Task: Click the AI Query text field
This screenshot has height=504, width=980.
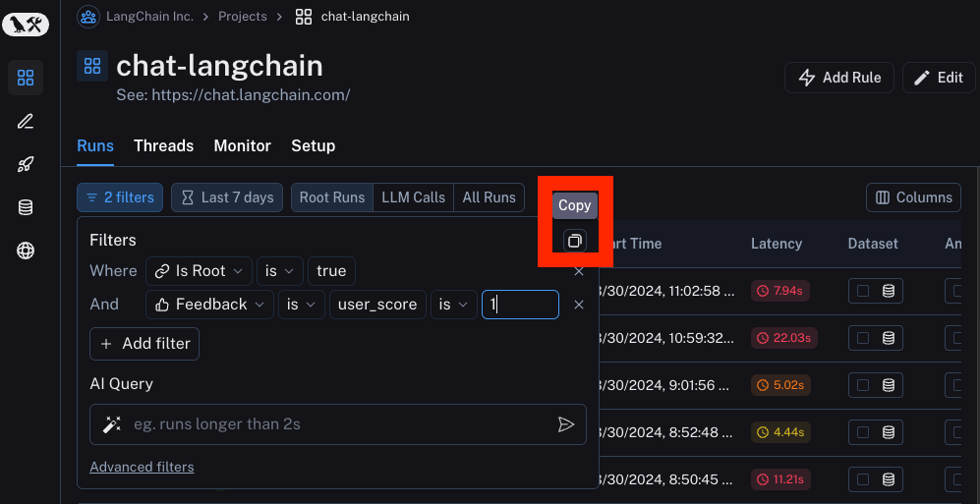Action: (x=334, y=424)
